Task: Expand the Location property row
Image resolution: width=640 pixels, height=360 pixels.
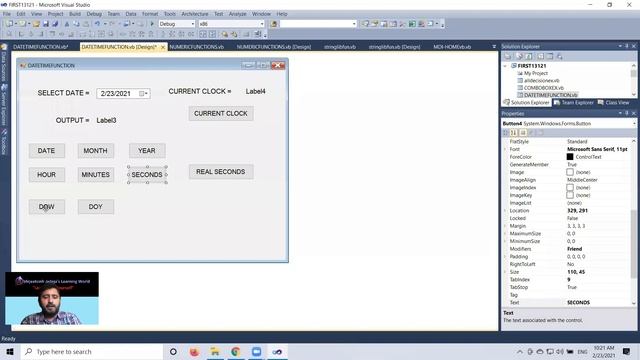Action: tap(505, 211)
